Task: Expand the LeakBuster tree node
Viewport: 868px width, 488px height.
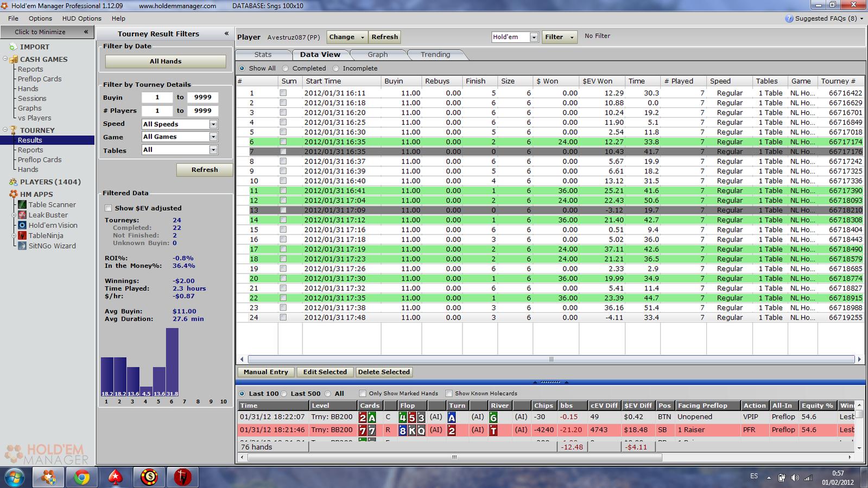Action: 15,215
